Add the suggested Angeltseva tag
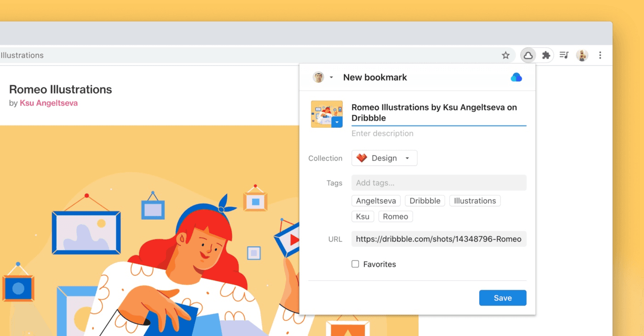 pos(376,201)
